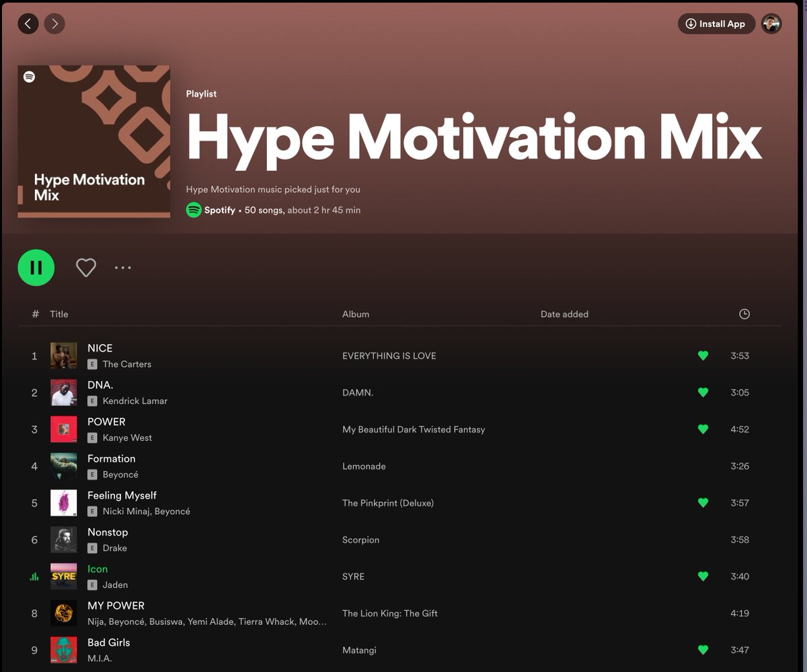Open the album Matangi

(x=359, y=650)
